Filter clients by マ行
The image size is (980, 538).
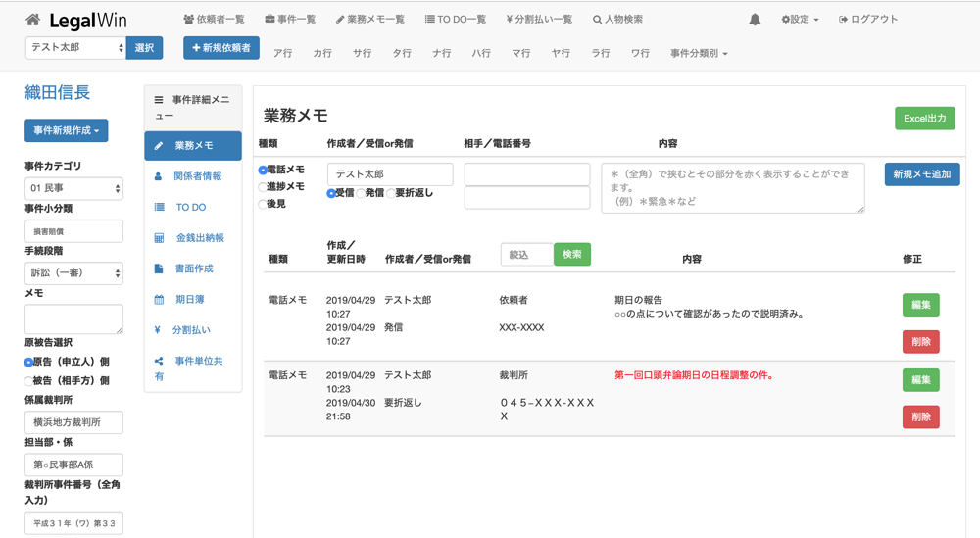click(x=521, y=53)
